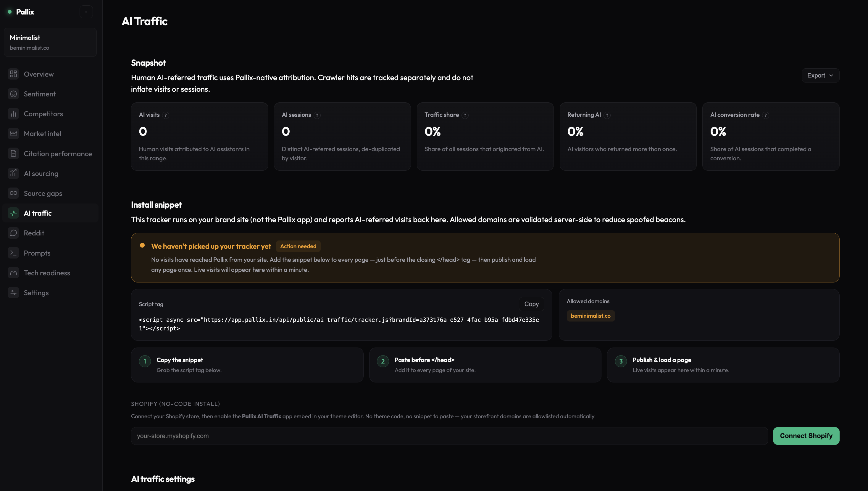Click Connect Shopify button

pos(806,436)
